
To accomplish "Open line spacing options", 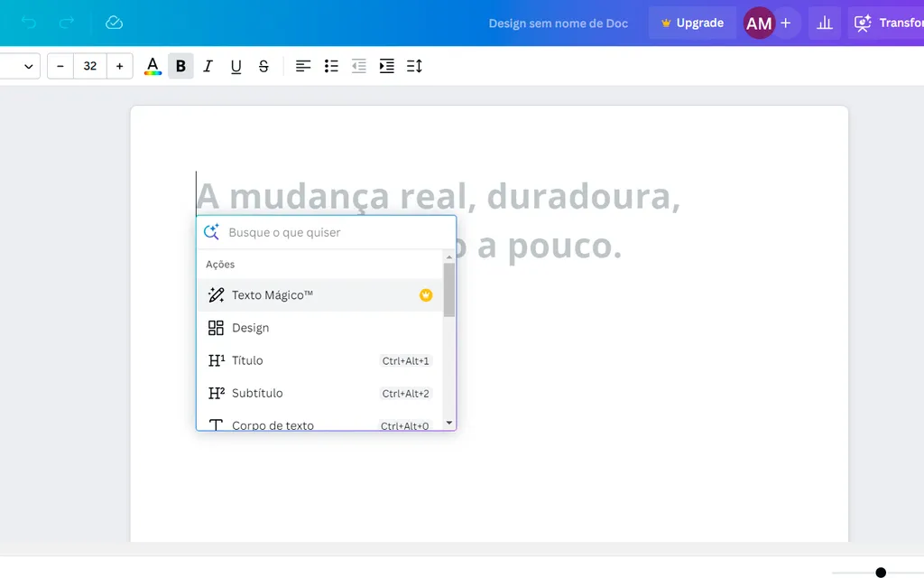I will point(414,65).
